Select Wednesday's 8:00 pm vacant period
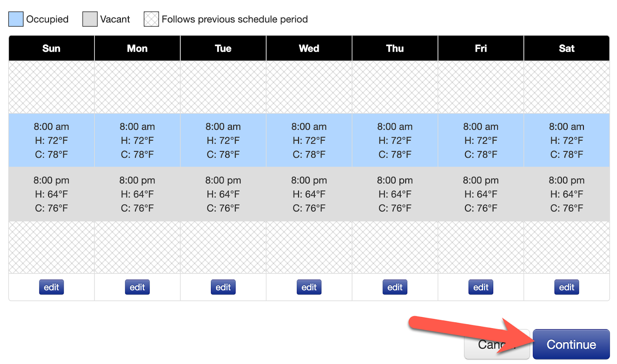 309,194
